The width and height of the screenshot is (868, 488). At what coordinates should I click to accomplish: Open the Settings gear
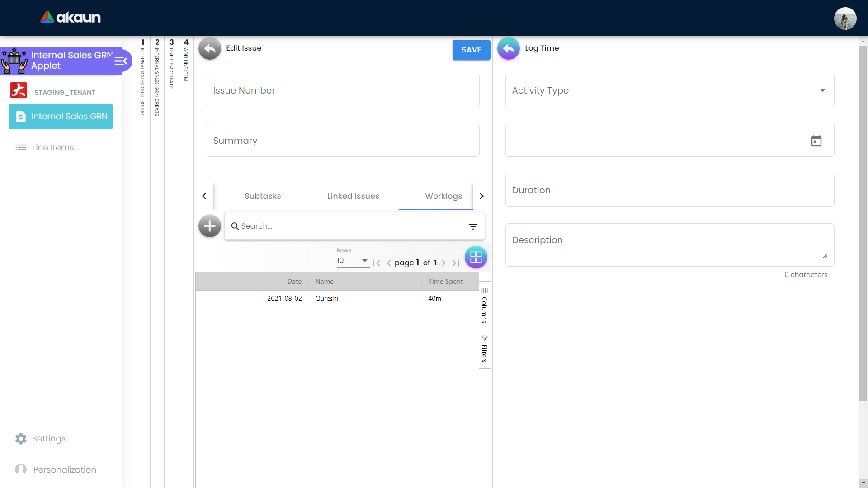click(21, 439)
